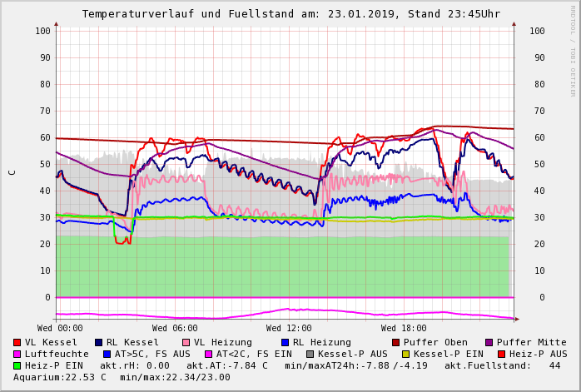Click the Wed 12:00 time axis label

pos(289,329)
